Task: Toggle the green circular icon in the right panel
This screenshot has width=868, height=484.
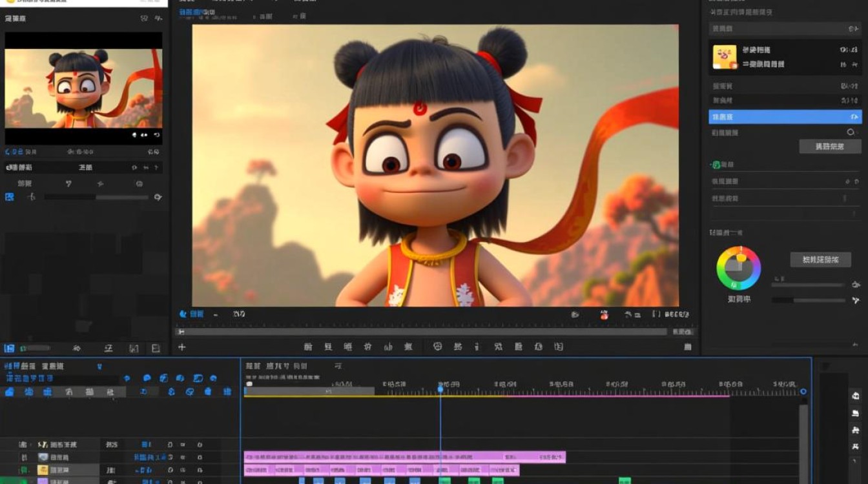Action: click(716, 165)
